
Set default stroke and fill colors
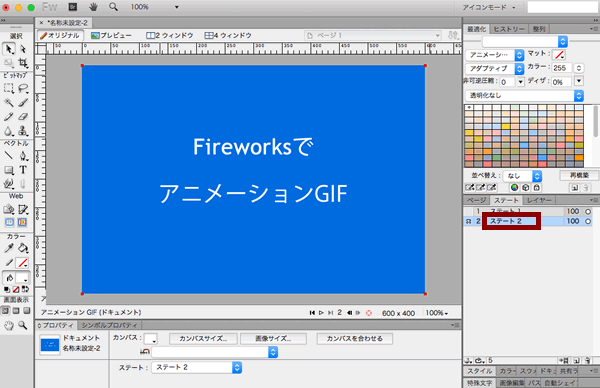(7, 289)
